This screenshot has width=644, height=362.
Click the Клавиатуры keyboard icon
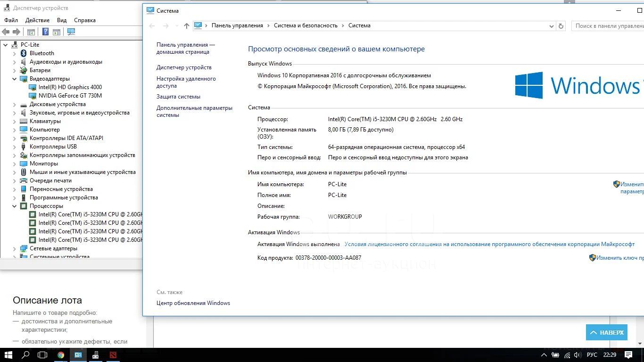24,121
